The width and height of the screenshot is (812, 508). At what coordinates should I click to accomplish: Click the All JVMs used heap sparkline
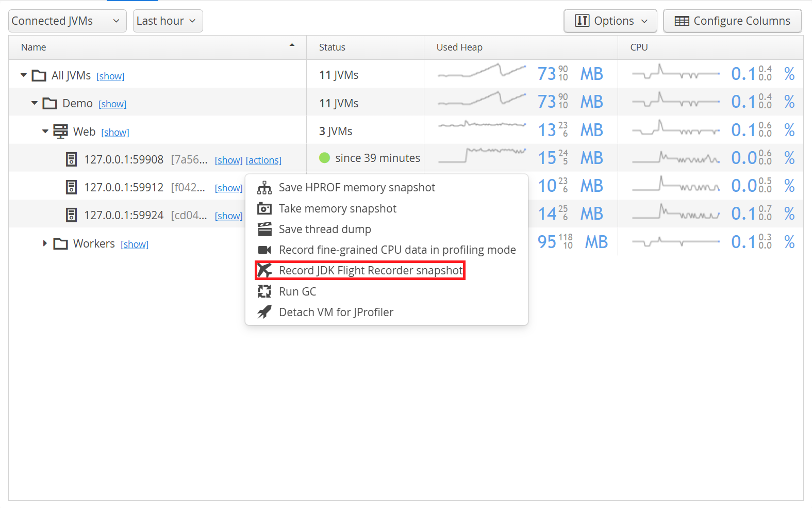tap(482, 71)
